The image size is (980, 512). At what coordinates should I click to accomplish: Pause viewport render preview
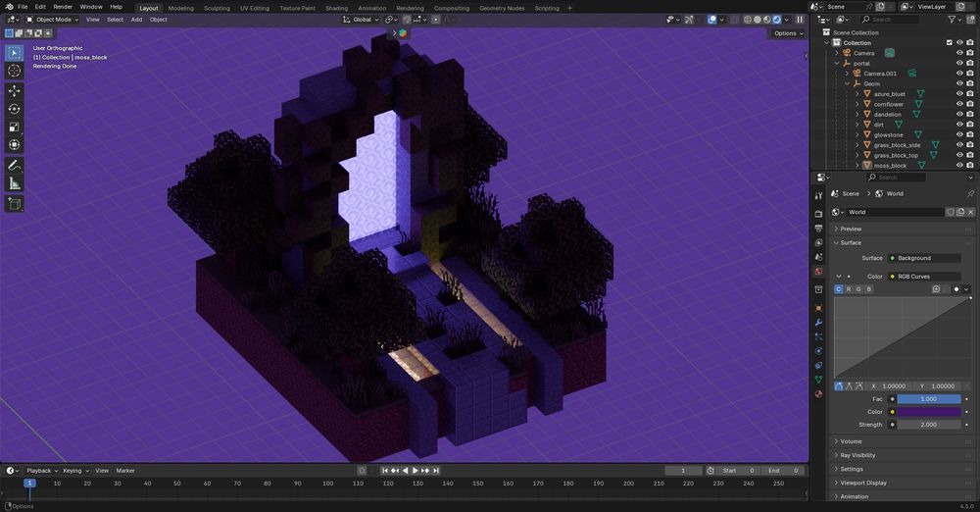(x=800, y=20)
